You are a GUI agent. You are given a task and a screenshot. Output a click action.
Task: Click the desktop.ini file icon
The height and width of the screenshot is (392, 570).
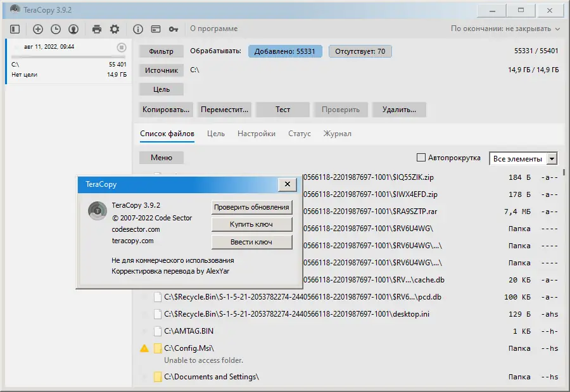158,314
